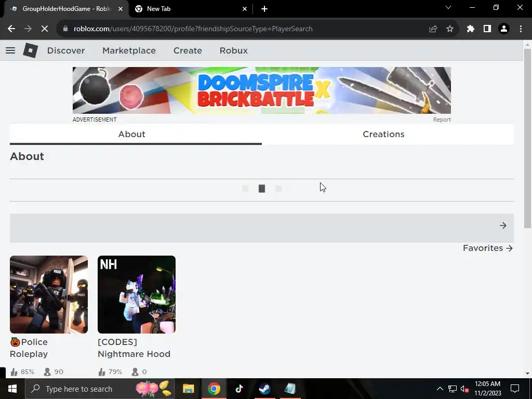Viewport: 532px width, 399px height.
Task: Open the Robux page
Action: (233, 50)
